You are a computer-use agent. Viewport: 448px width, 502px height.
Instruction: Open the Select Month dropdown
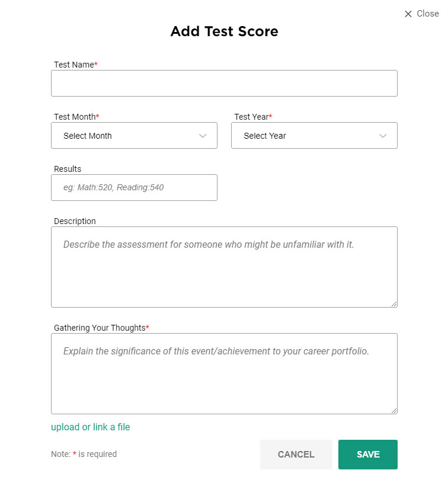click(x=134, y=135)
